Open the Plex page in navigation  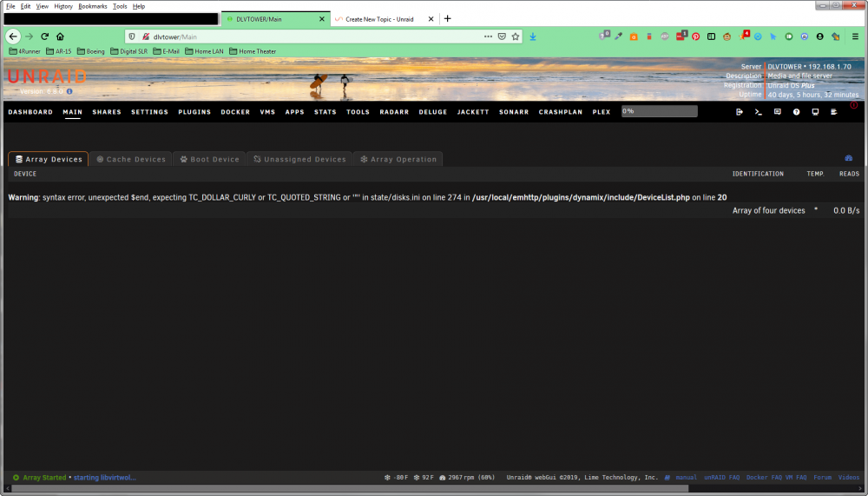[602, 112]
